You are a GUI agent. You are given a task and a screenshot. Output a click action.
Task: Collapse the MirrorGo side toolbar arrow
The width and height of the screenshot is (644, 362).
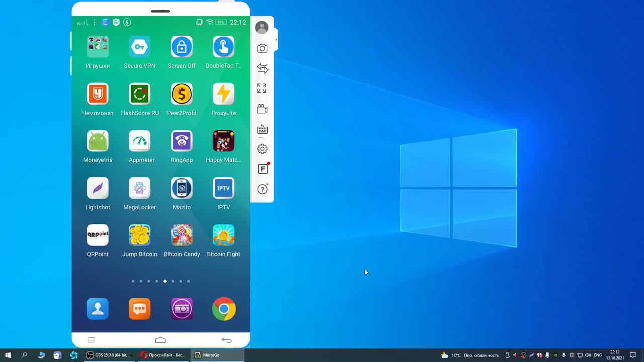click(276, 40)
